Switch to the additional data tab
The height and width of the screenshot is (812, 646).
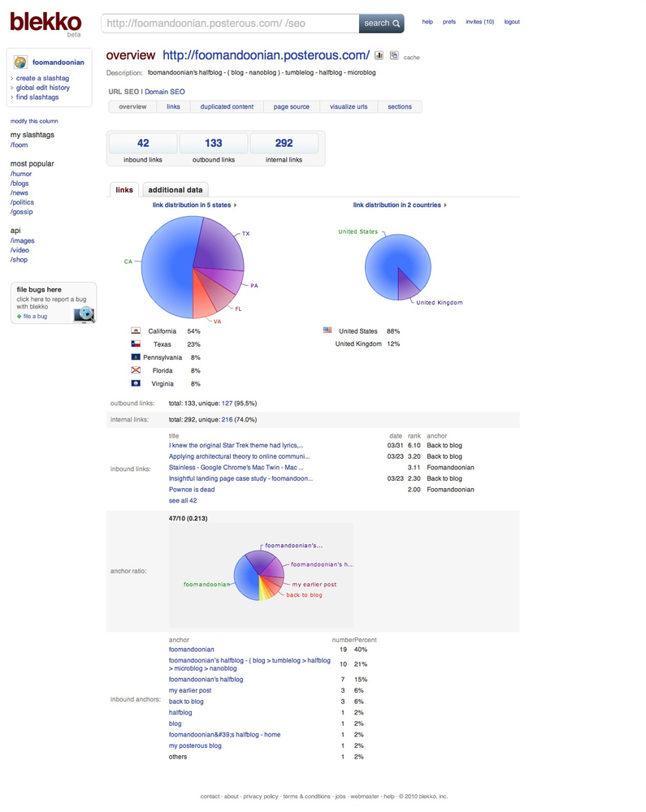175,190
